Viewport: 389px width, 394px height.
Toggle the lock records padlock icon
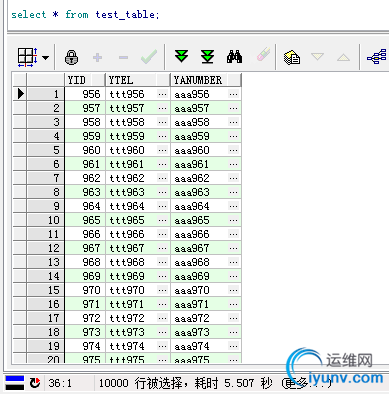click(x=71, y=57)
